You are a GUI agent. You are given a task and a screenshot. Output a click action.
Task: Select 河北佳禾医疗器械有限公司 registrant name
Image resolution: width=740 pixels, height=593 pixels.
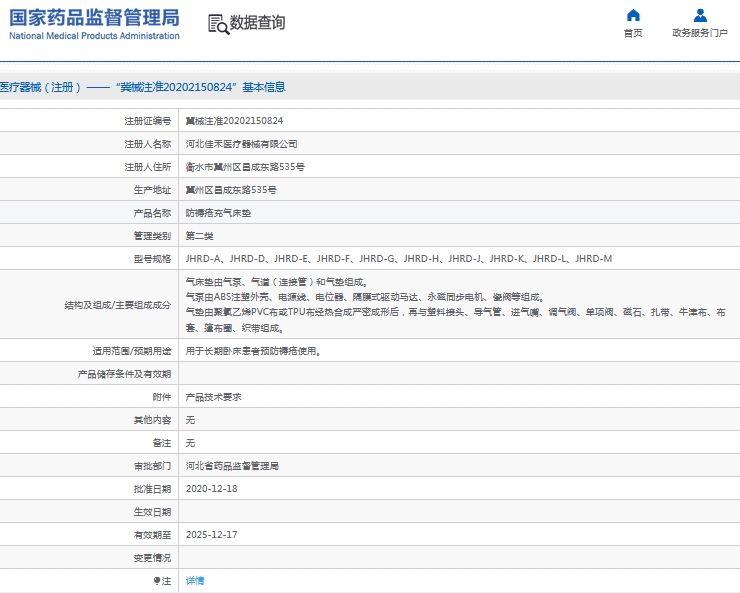(241, 144)
